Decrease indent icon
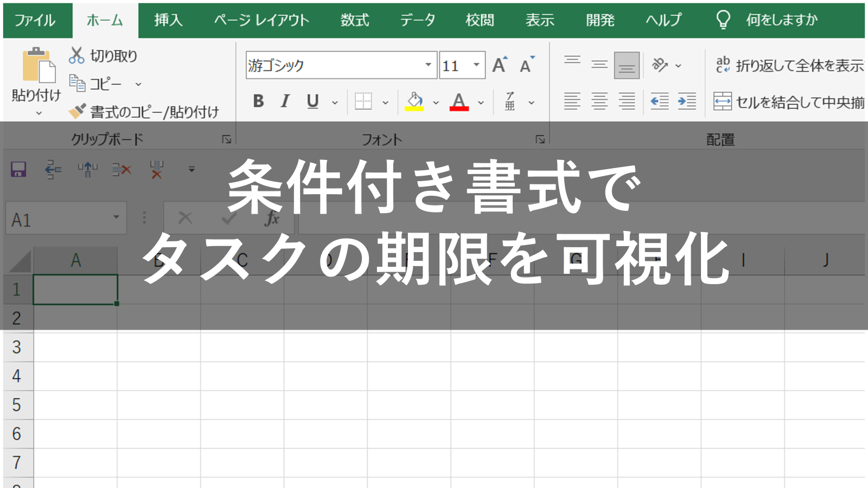Image resolution: width=868 pixels, height=488 pixels. tap(660, 101)
